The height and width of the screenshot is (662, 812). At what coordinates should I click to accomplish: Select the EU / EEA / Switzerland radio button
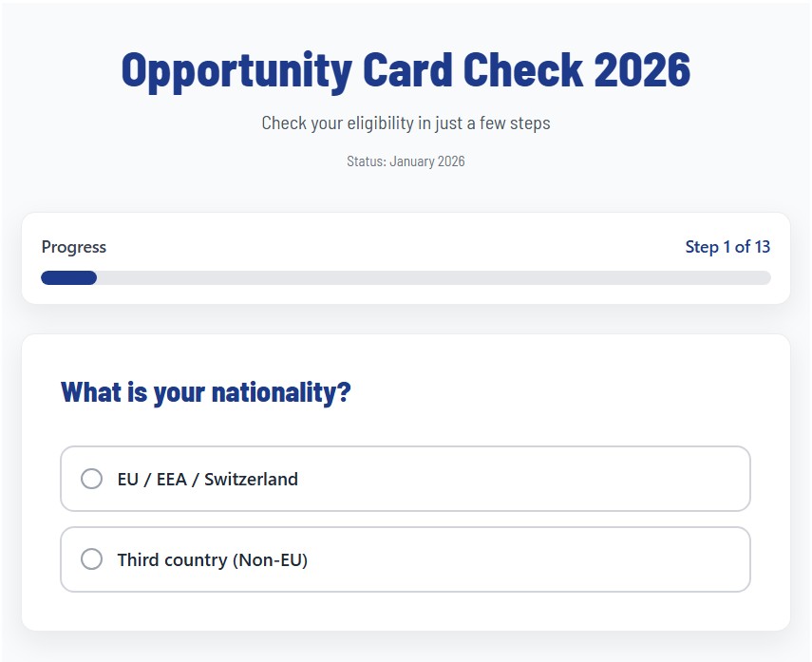click(x=91, y=479)
